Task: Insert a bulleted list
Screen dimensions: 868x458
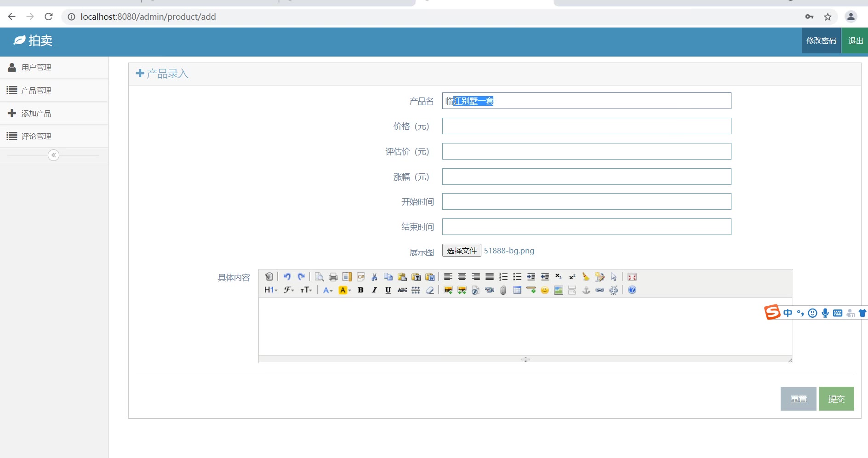Action: point(517,277)
